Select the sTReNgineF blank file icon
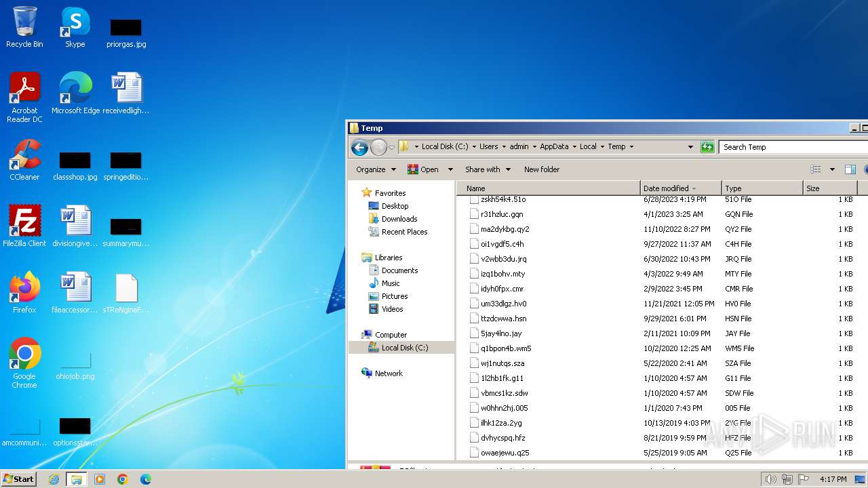Screen dimensions: 868x488 point(126,292)
